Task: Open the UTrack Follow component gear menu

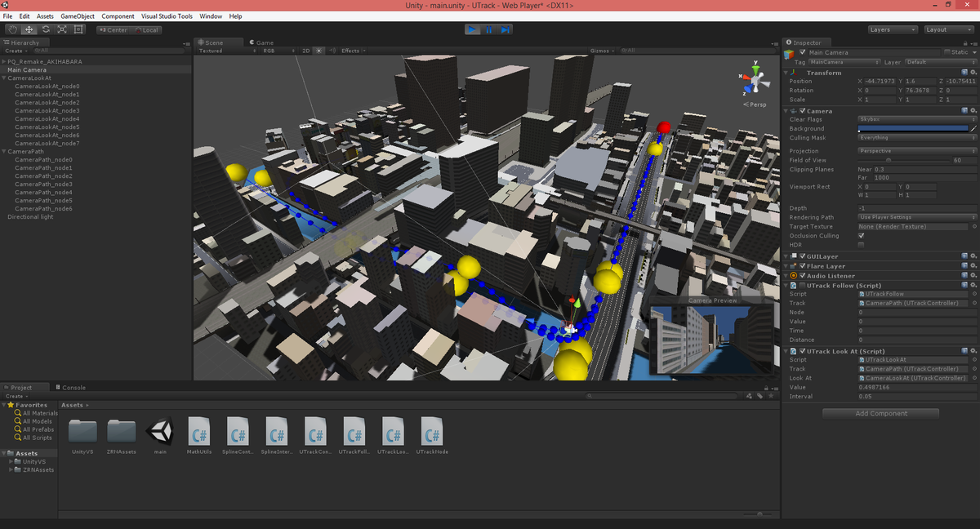Action: point(973,285)
